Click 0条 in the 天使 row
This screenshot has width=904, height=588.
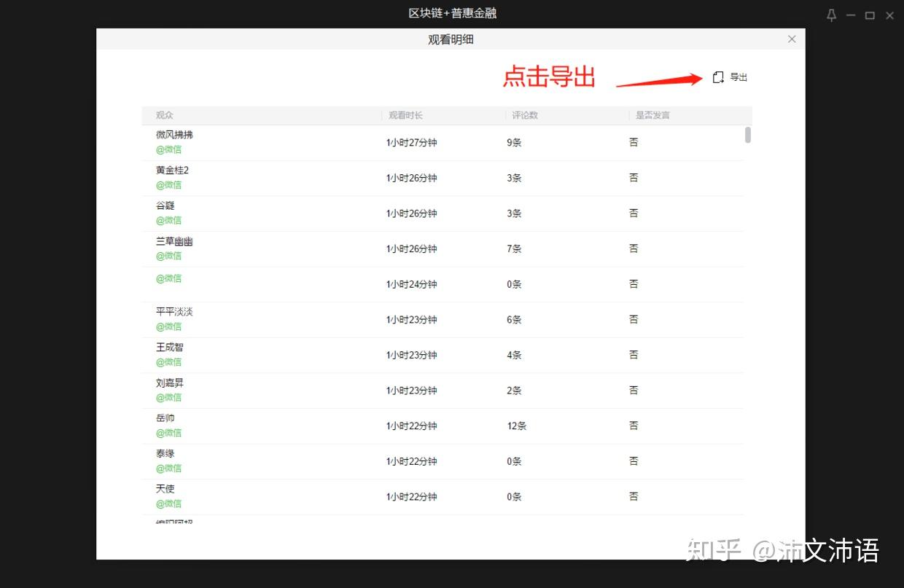pos(515,497)
